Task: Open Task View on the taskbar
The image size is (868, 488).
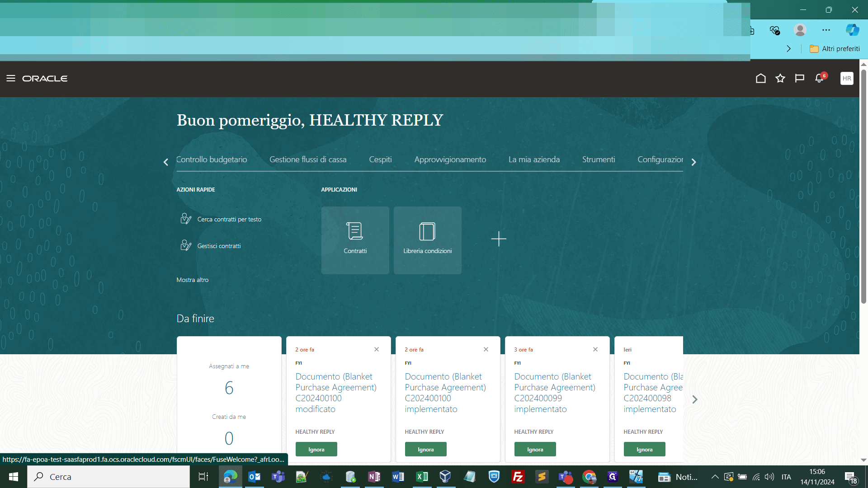Action: point(203,477)
